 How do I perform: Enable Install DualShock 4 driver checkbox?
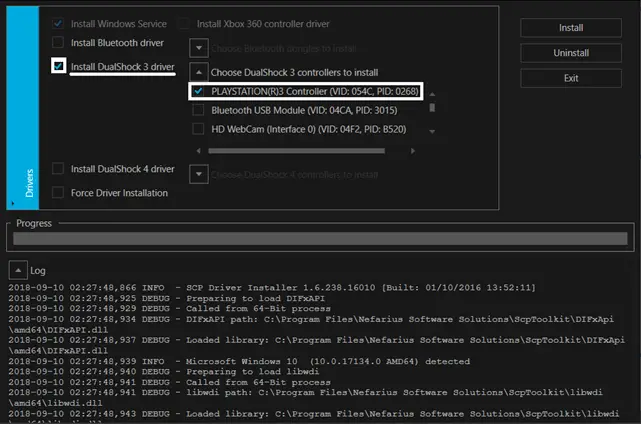(58, 168)
